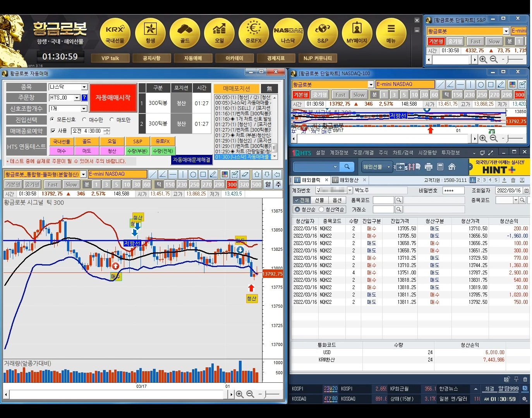Open the 오일 gold menu icon

click(219, 33)
